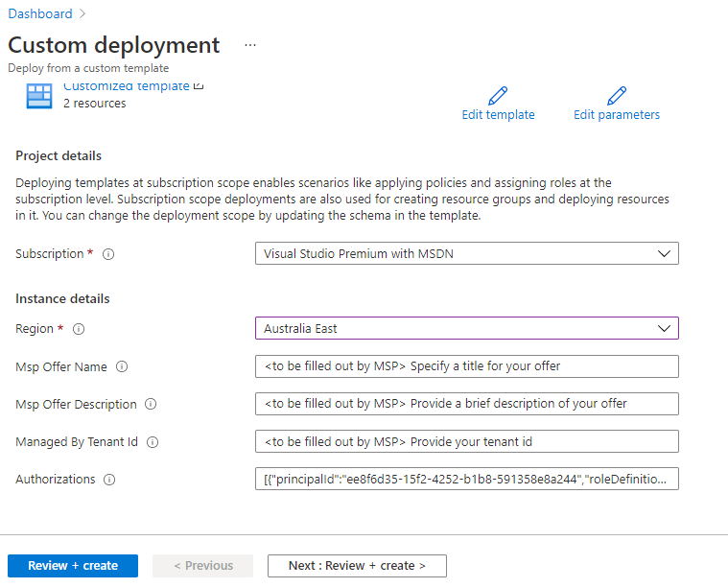Viewport: 728px width, 588px height.
Task: Click the info icon beside Region
Action: (x=79, y=329)
